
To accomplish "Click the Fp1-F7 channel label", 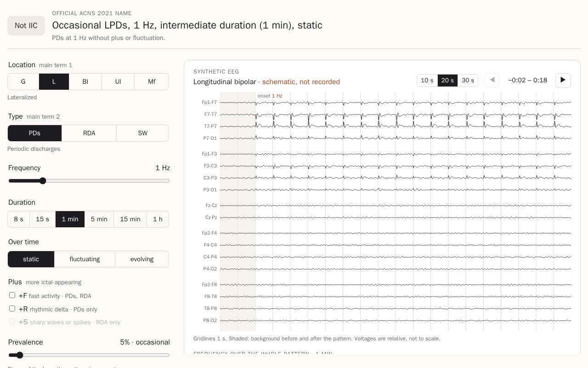I will pyautogui.click(x=209, y=103).
